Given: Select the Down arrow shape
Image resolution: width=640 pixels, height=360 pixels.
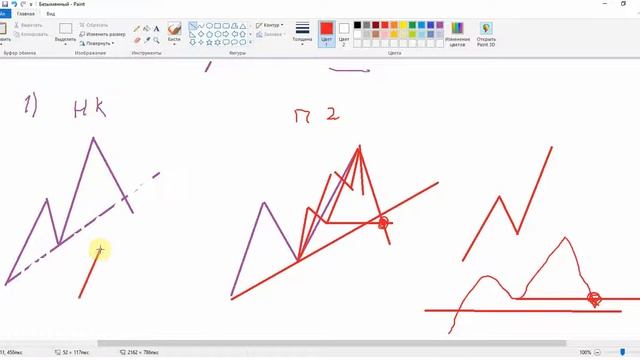Looking at the screenshot, I should point(193,42).
